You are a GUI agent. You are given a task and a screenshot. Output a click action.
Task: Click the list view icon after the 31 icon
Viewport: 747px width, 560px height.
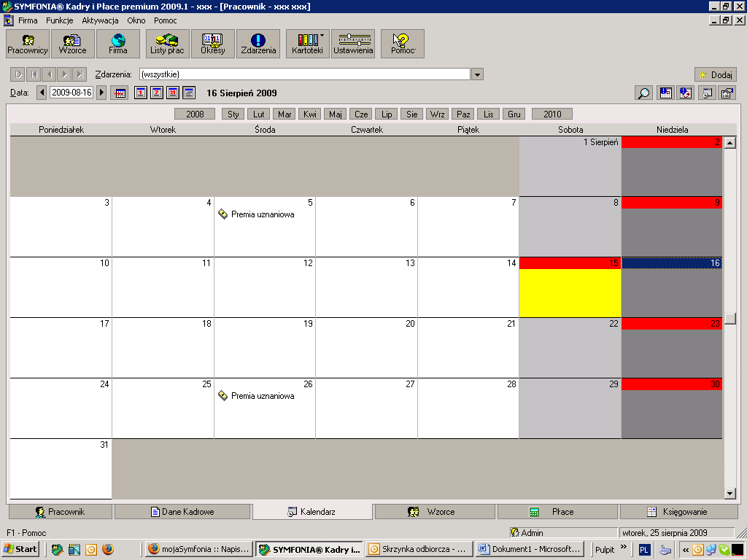[189, 93]
